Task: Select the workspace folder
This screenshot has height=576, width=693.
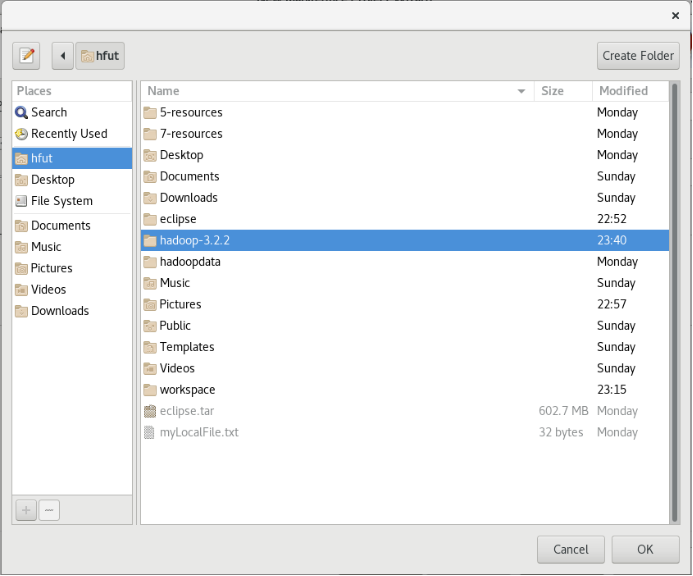Action: click(x=405, y=389)
